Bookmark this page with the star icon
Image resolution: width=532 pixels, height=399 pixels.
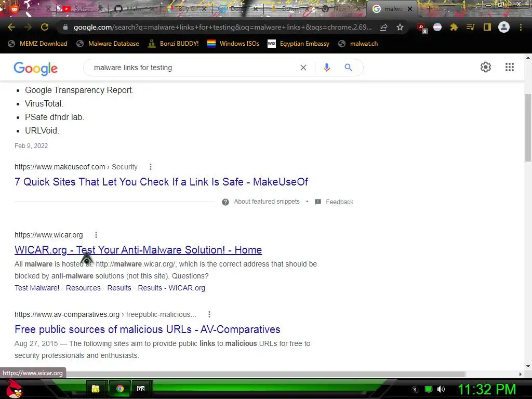pyautogui.click(x=400, y=27)
